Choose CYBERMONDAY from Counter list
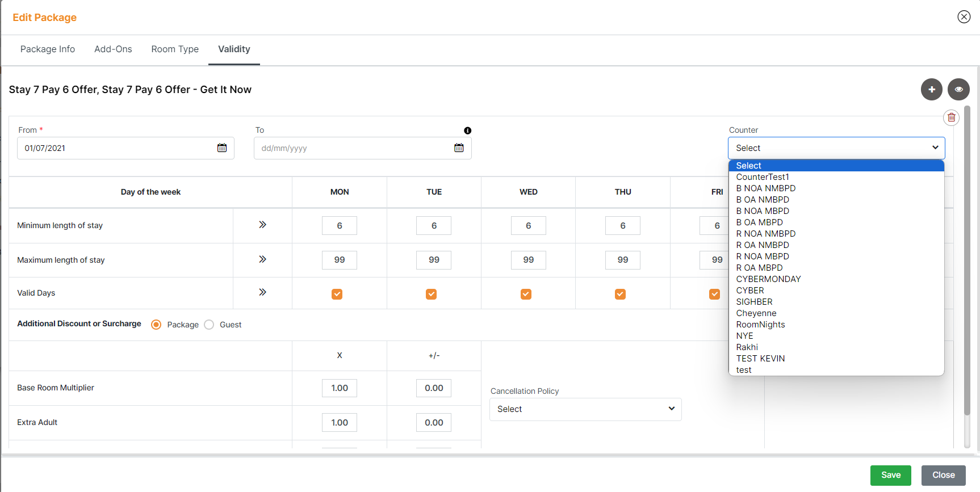The image size is (980, 492). 836,279
